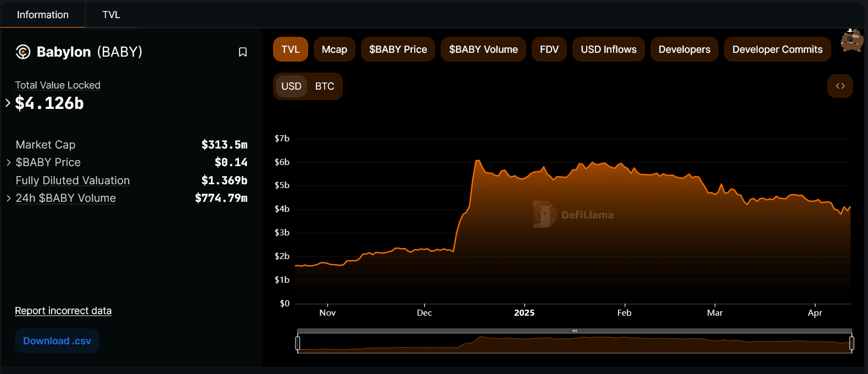This screenshot has width=868, height=374.
Task: Toggle the FDV chart metric
Action: click(x=549, y=50)
